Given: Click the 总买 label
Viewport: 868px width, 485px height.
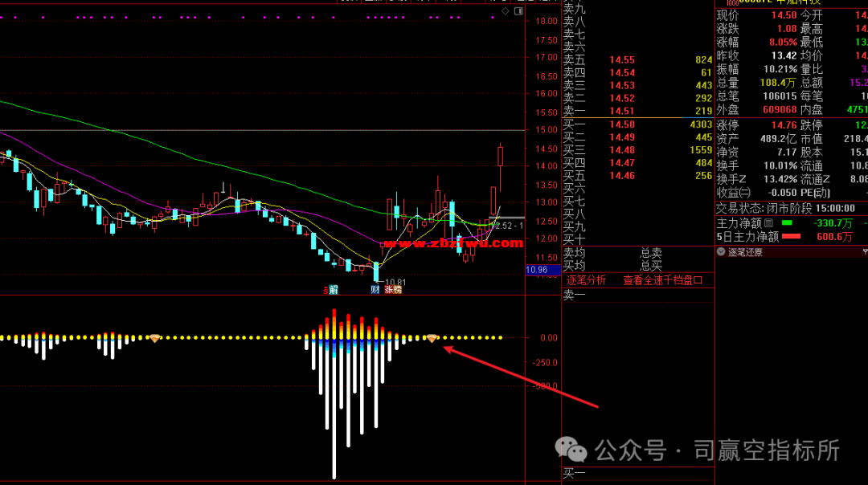Looking at the screenshot, I should click(x=651, y=266).
